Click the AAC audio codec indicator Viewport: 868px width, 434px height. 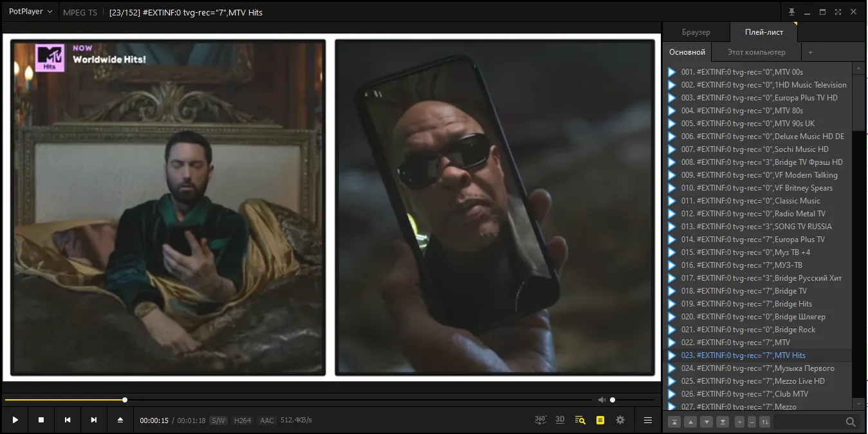click(267, 420)
